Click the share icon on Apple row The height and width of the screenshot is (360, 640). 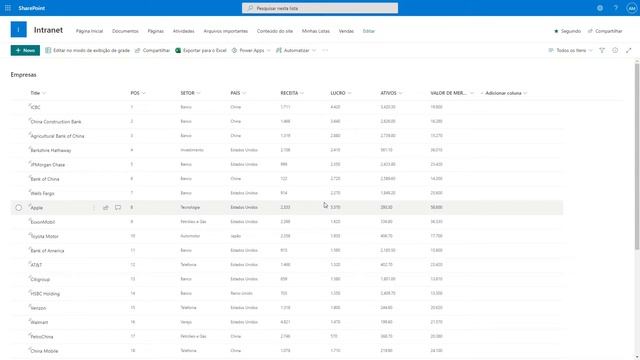tap(106, 207)
